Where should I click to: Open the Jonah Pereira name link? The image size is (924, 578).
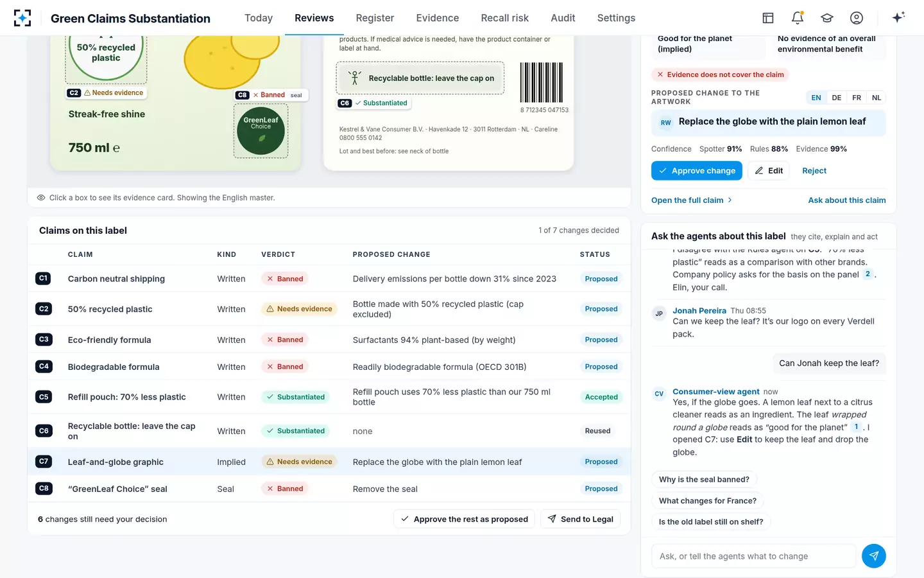pos(699,311)
